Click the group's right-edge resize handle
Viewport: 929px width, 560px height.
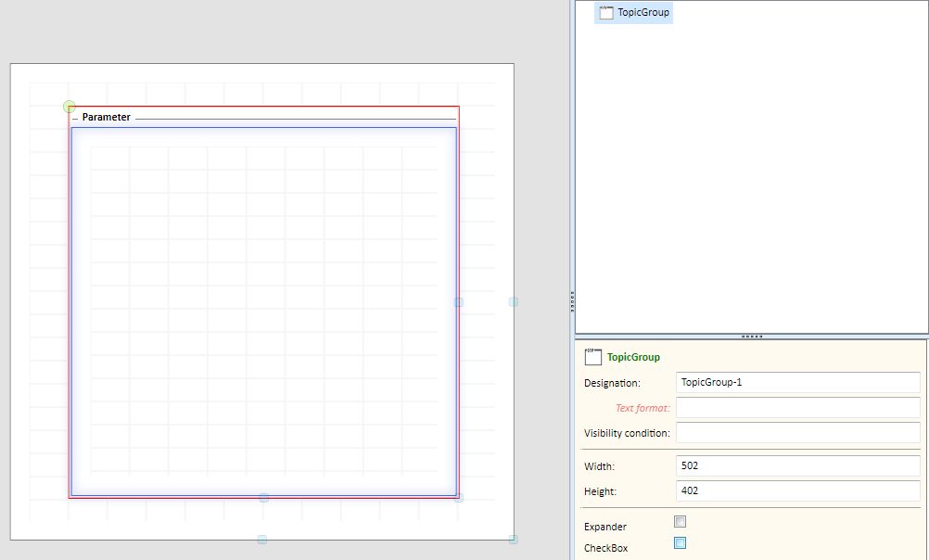pos(458,302)
